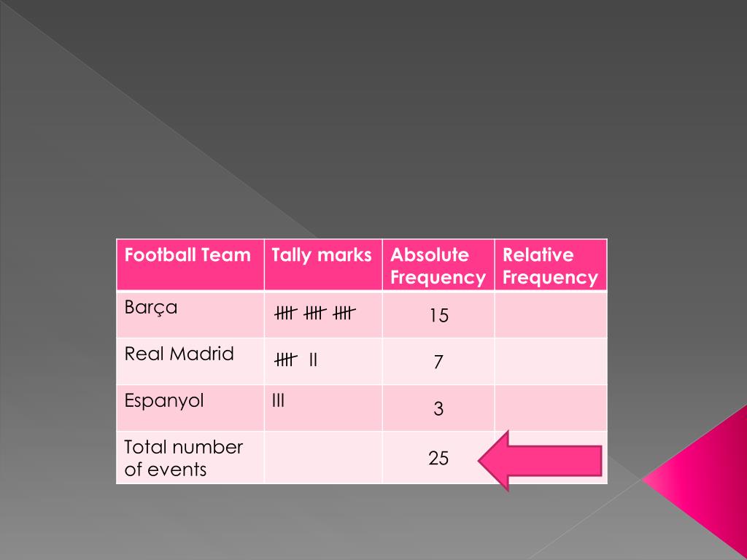Click the Absolute Frequency header cell
Viewport: 747px width, 560px height.
[x=438, y=265]
